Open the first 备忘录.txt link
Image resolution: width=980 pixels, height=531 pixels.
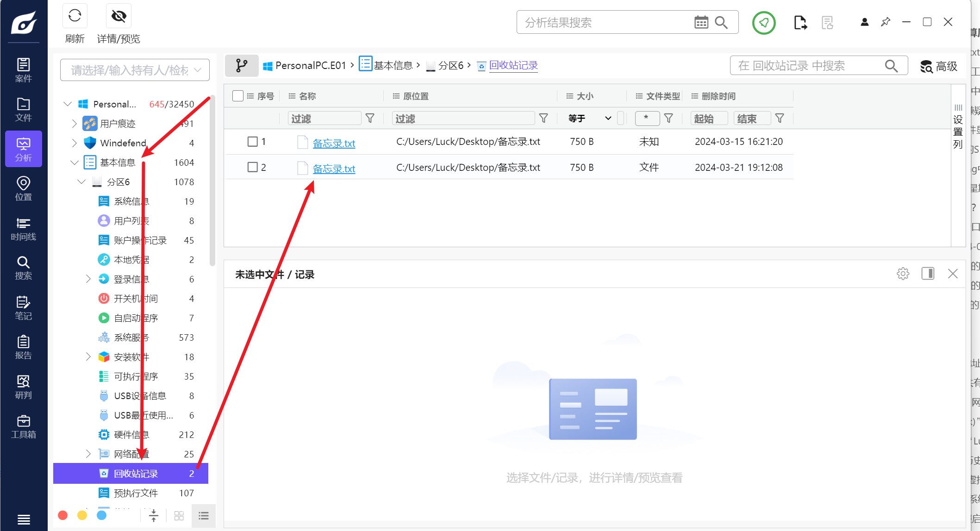tap(334, 144)
